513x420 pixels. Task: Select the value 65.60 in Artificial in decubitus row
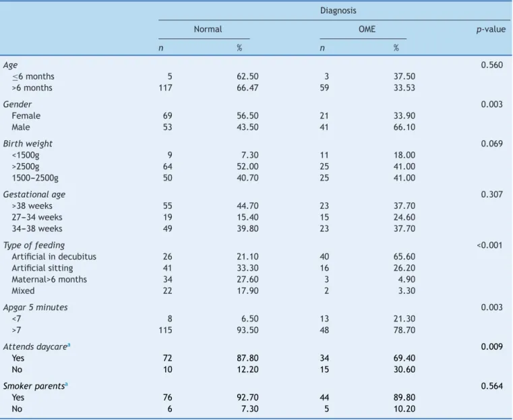pos(404,256)
